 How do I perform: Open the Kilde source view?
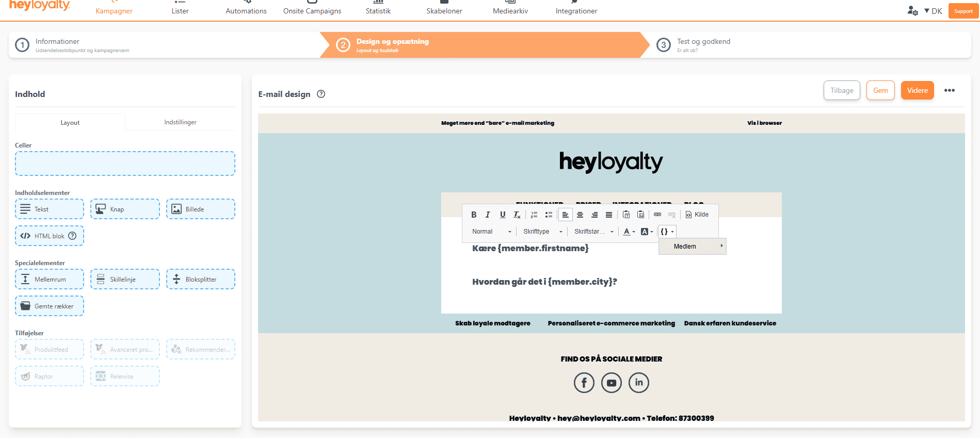pyautogui.click(x=697, y=215)
